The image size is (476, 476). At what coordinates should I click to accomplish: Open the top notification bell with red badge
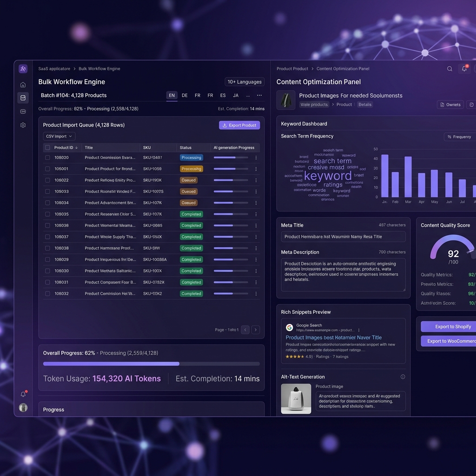tap(464, 69)
